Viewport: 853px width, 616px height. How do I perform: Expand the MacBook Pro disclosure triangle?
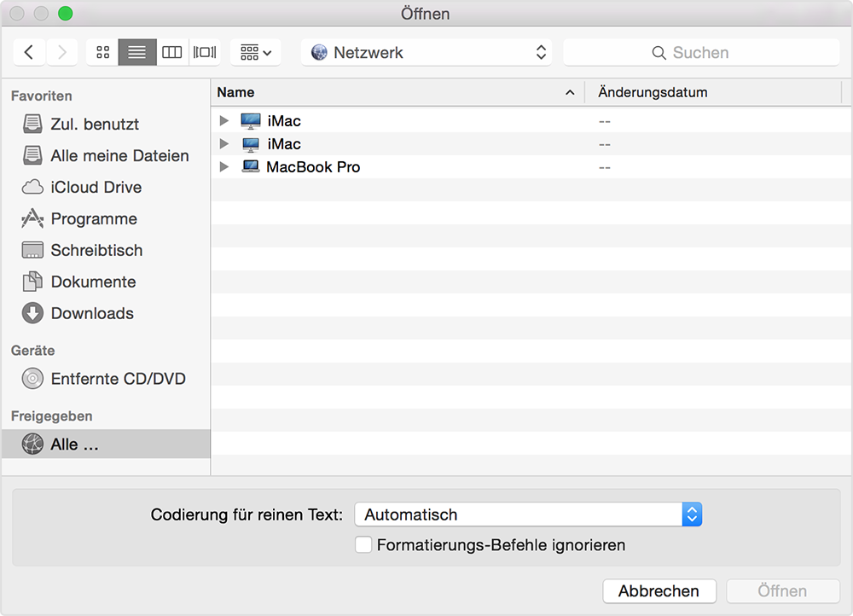click(x=223, y=166)
